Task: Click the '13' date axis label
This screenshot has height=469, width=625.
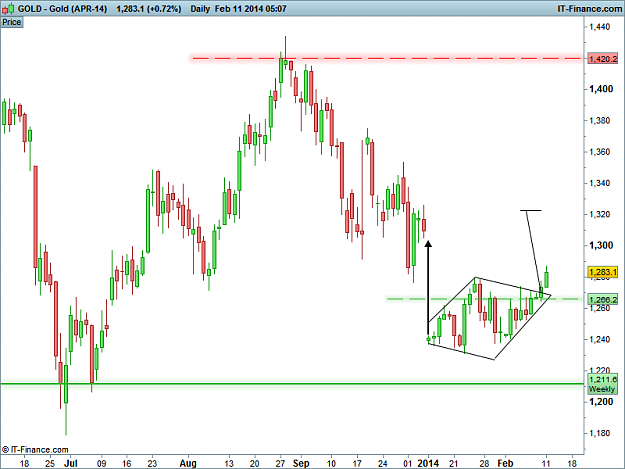Action: click(x=229, y=463)
